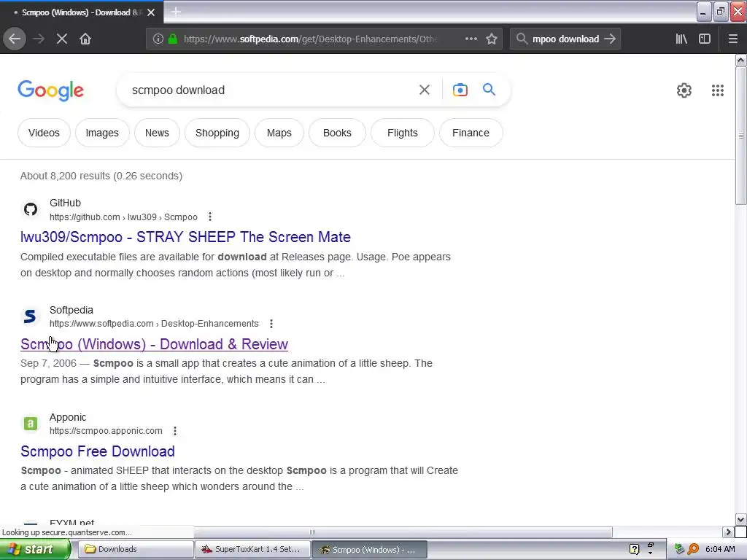Click the GitHub favicon
The height and width of the screenshot is (560, 747).
(31, 209)
